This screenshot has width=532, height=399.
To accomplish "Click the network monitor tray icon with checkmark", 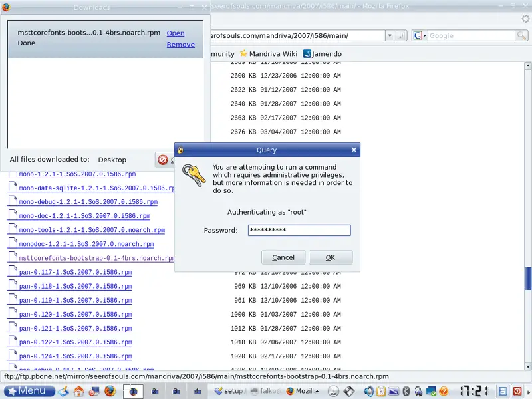I will click(x=431, y=391).
